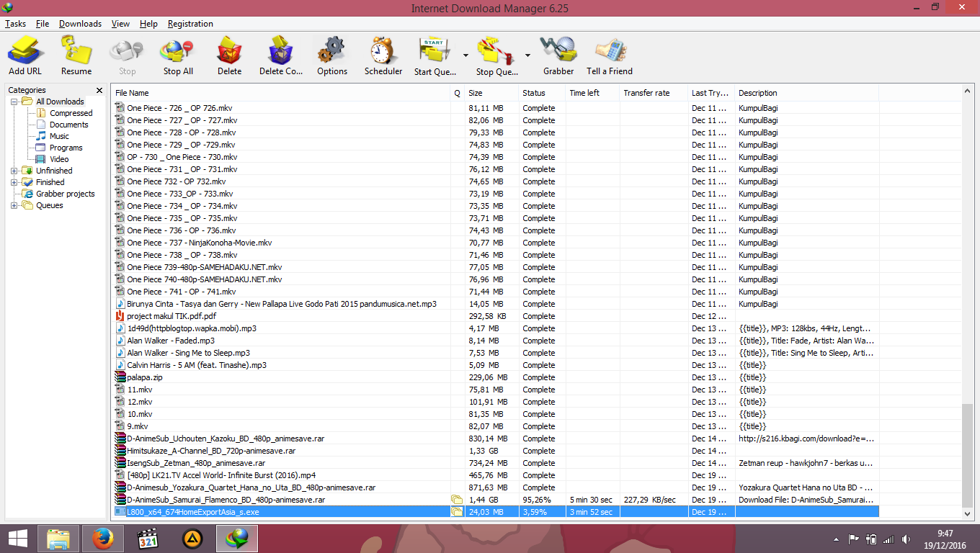Select the Music category
The image size is (980, 553).
point(59,136)
